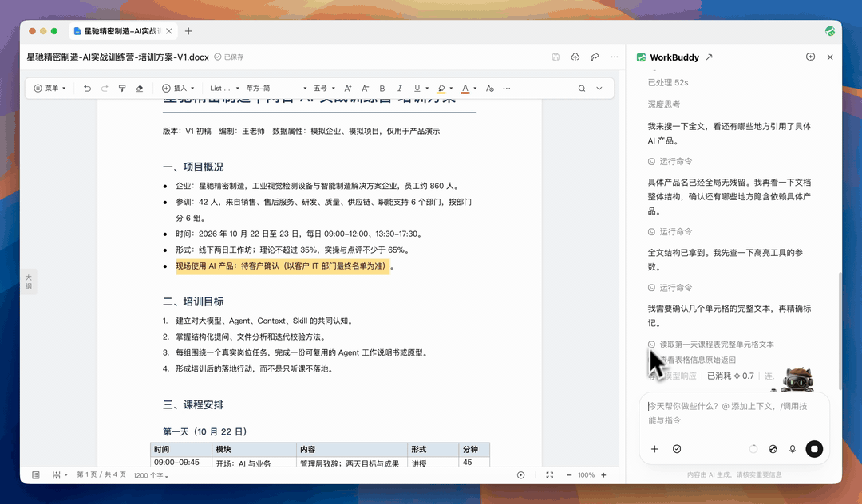Screen dimensions: 862x504
Task: Click the cloud upload icon in header
Action: [x=575, y=57]
